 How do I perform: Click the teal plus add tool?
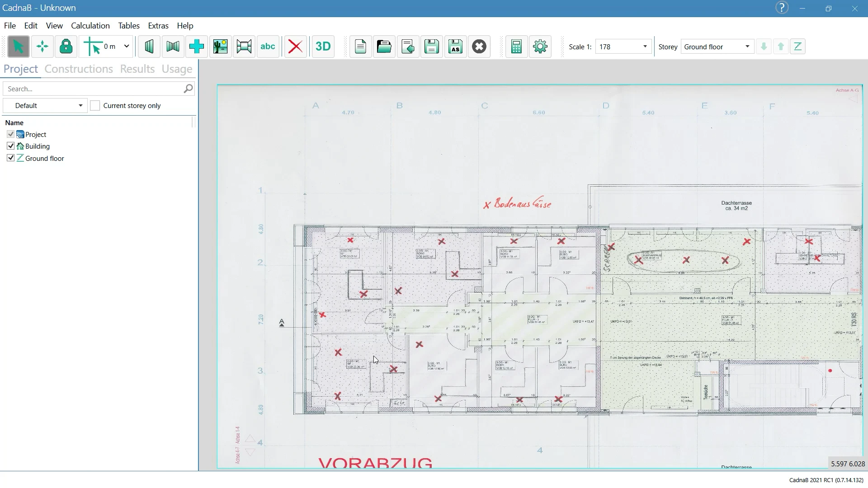point(197,47)
